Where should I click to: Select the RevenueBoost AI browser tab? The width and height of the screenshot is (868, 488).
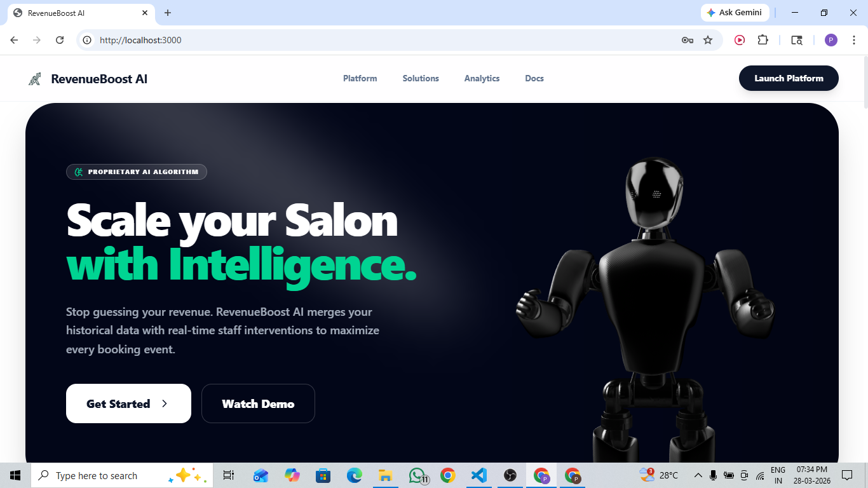point(81,13)
